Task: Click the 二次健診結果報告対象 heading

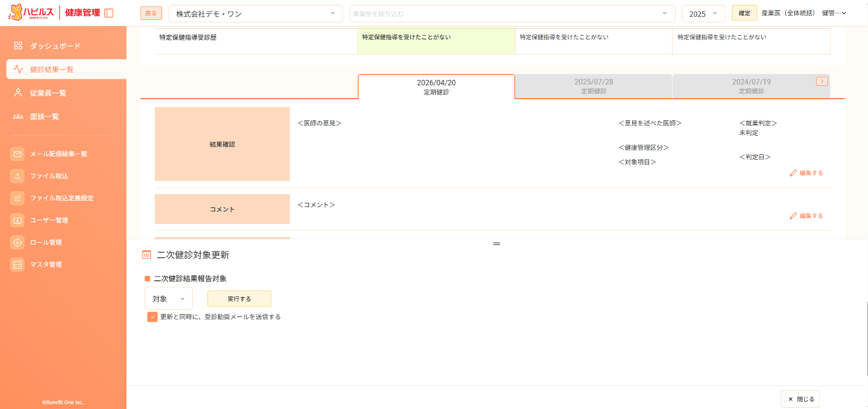Action: point(191,279)
